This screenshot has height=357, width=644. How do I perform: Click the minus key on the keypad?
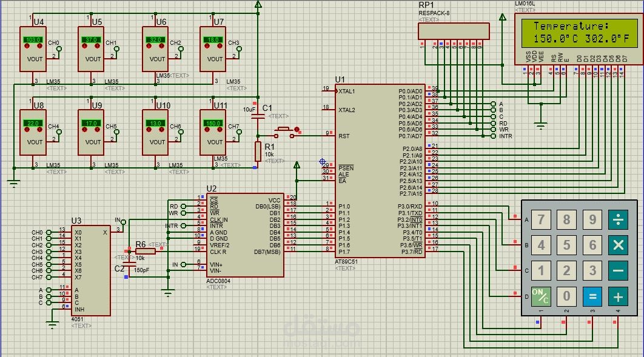click(x=618, y=270)
